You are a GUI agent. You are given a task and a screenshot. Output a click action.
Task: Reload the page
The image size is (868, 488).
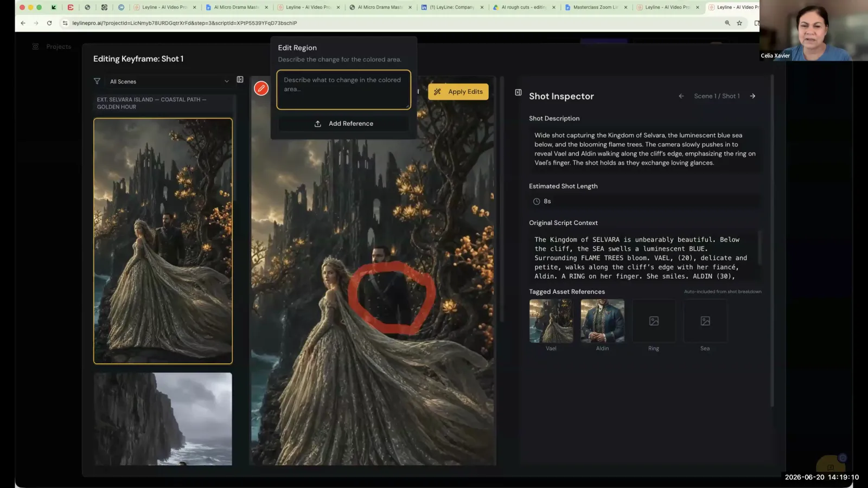tap(49, 23)
